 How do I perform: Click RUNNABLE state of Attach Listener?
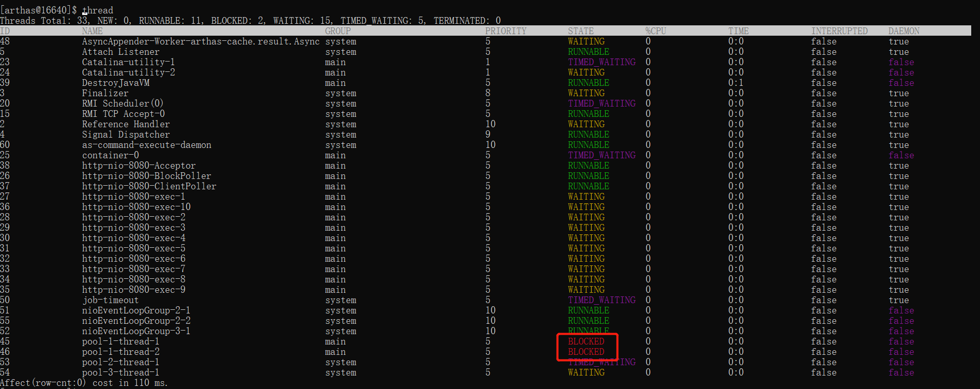click(x=589, y=52)
